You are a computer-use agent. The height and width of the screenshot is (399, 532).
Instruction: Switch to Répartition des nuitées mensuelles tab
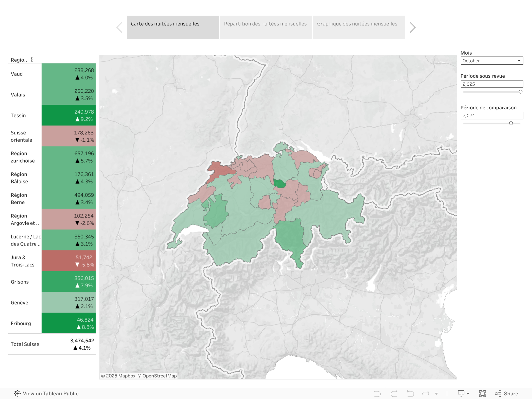(x=265, y=27)
